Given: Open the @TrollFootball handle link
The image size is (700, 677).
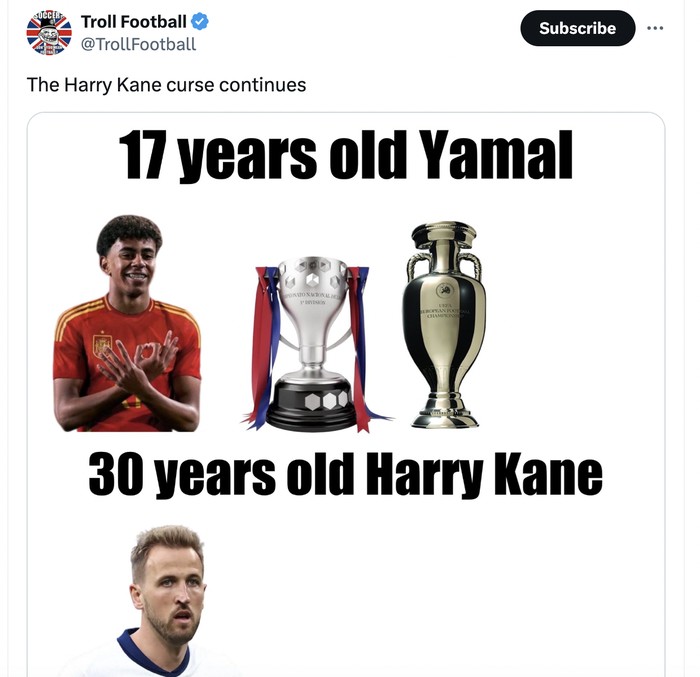Looking at the screenshot, I should [138, 43].
